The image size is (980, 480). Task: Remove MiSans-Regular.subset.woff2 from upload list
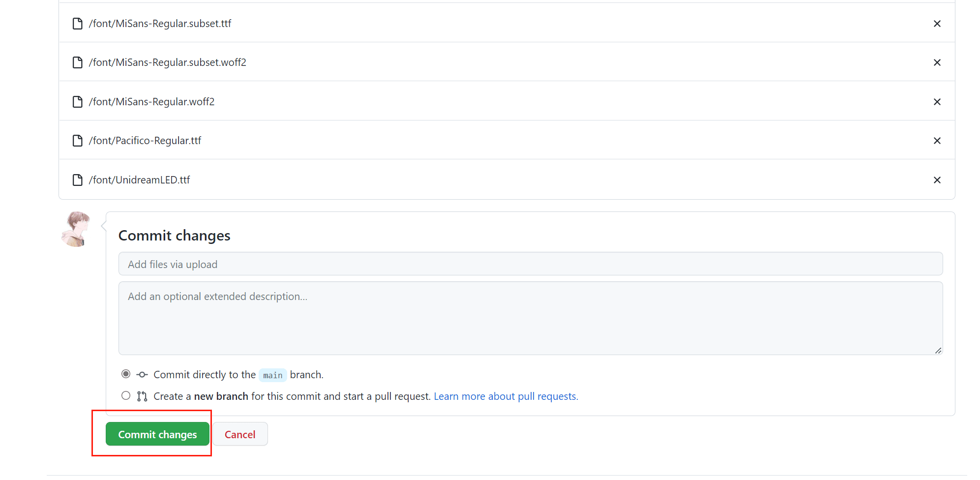[937, 62]
